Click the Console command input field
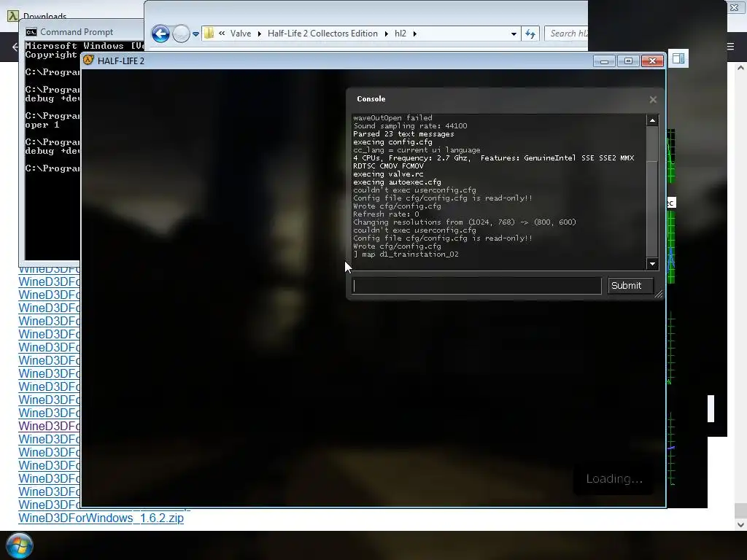 tap(477, 286)
